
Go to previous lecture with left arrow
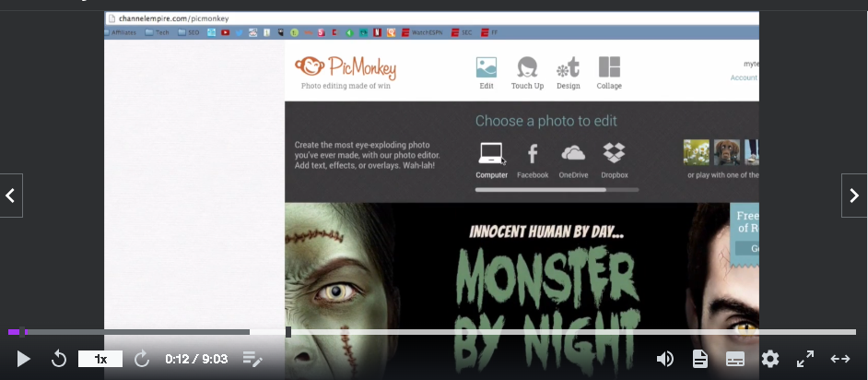point(10,196)
